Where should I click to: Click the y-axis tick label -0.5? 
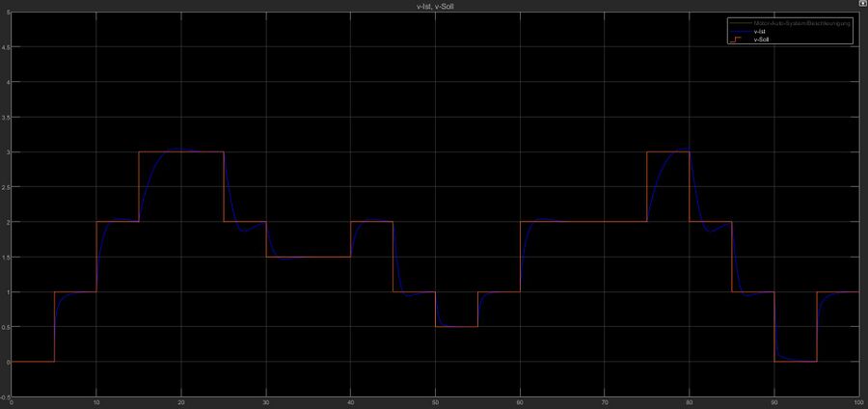[6, 396]
